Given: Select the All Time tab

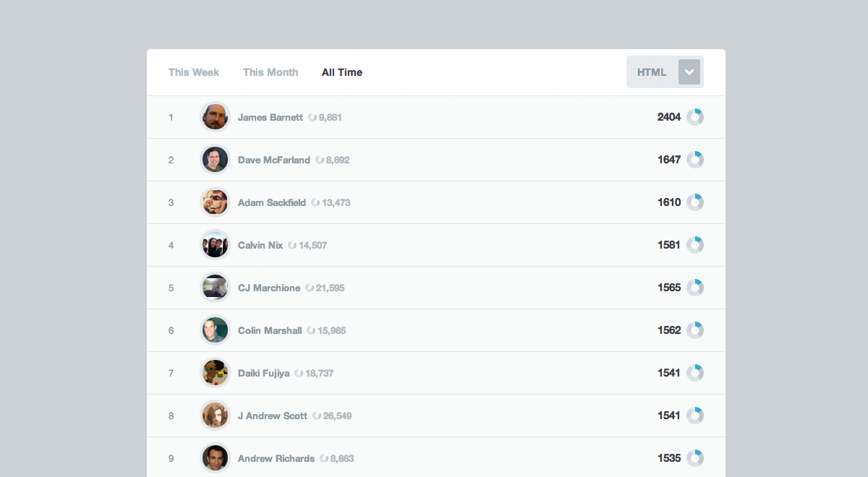Looking at the screenshot, I should (342, 72).
